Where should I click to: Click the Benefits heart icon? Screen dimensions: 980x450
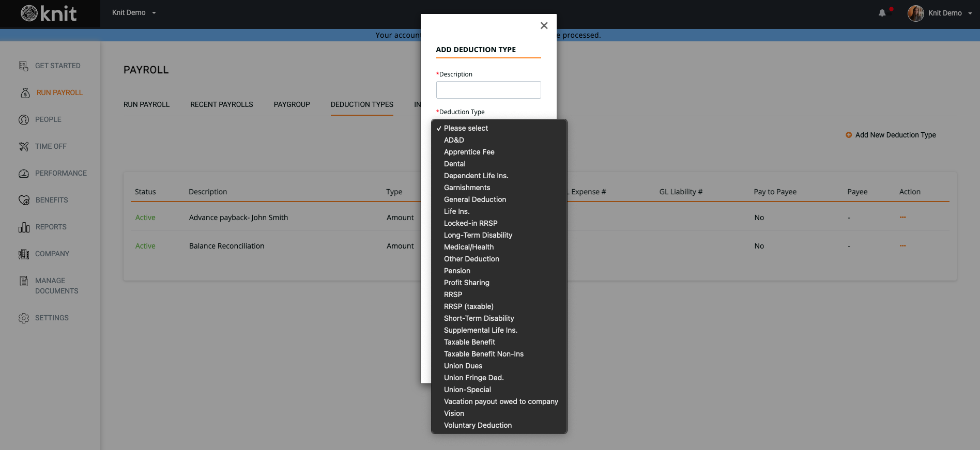(24, 200)
